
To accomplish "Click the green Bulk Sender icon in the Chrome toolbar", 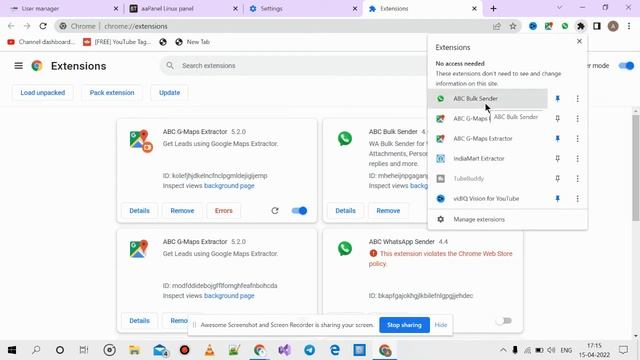I will point(564,26).
